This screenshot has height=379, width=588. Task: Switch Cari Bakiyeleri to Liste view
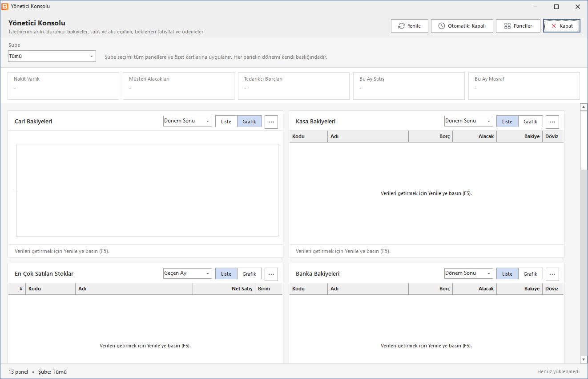[226, 122]
